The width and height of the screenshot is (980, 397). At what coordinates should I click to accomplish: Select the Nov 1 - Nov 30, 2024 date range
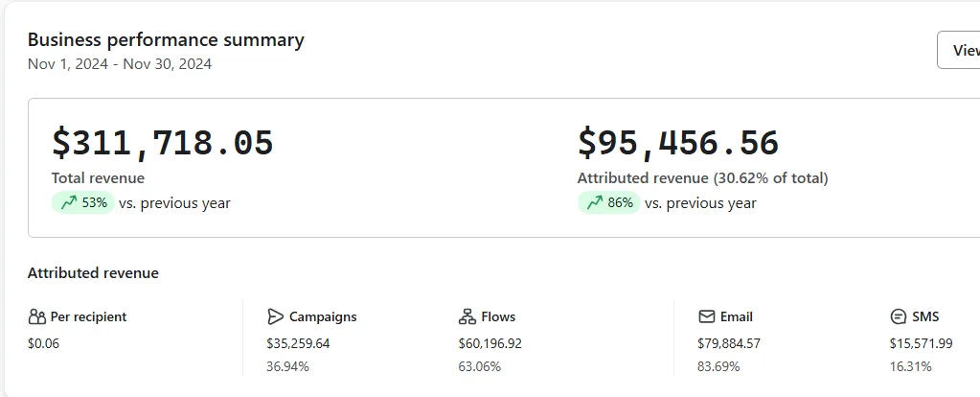[120, 64]
